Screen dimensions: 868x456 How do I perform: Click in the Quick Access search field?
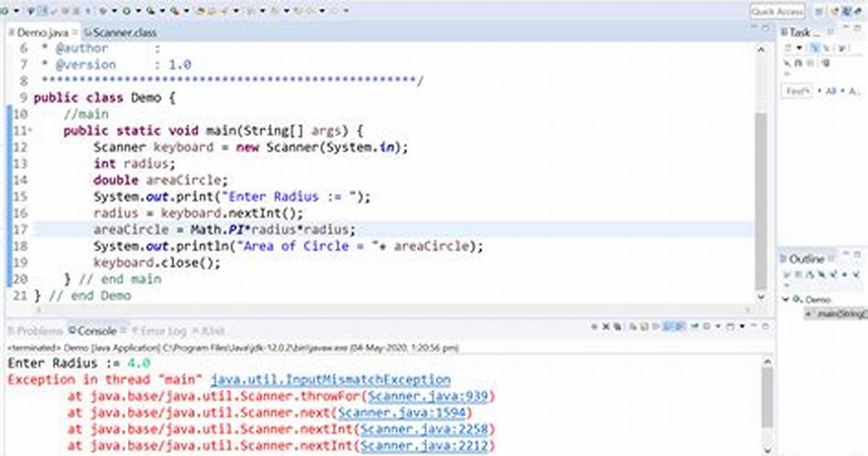click(778, 11)
